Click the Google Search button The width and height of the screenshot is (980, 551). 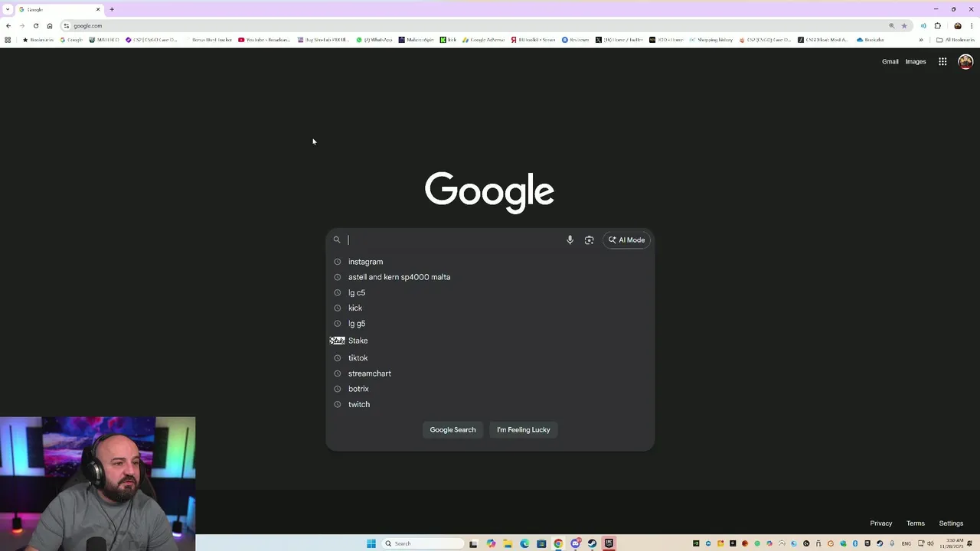pyautogui.click(x=452, y=429)
